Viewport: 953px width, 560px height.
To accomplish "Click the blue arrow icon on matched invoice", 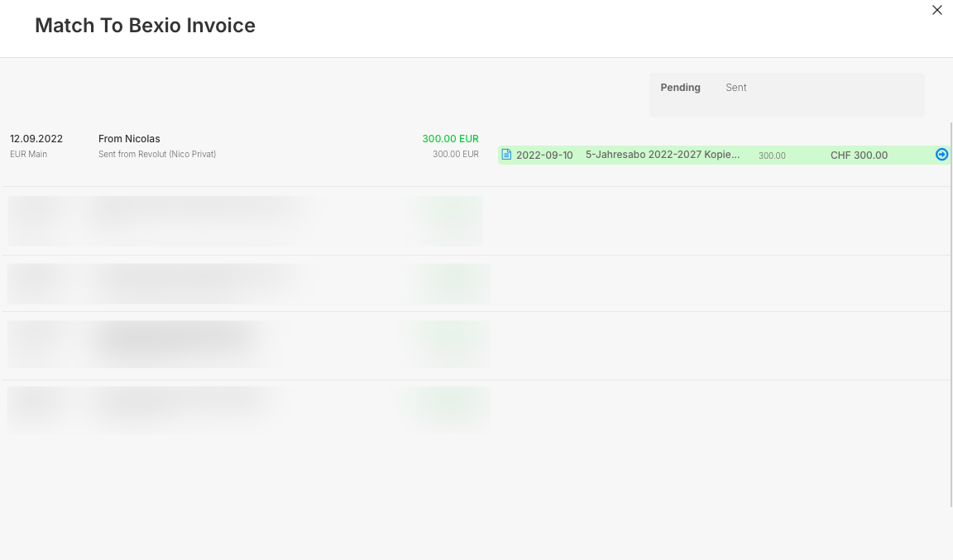I will [x=941, y=155].
